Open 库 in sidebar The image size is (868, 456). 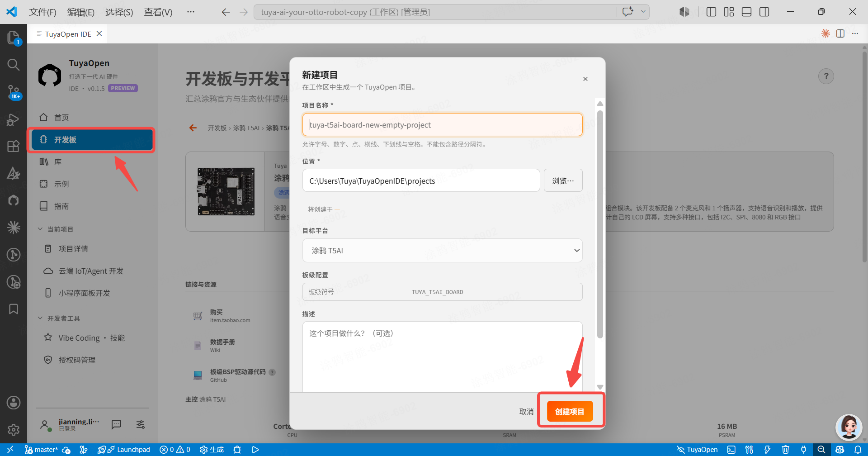click(92, 162)
